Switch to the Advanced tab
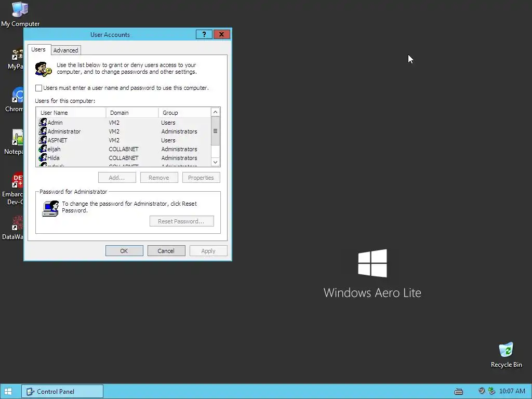 [66, 50]
